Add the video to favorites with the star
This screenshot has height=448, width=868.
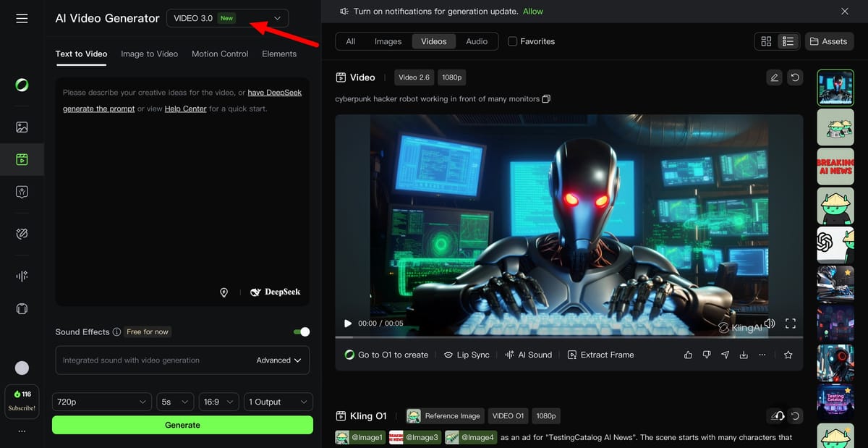788,355
